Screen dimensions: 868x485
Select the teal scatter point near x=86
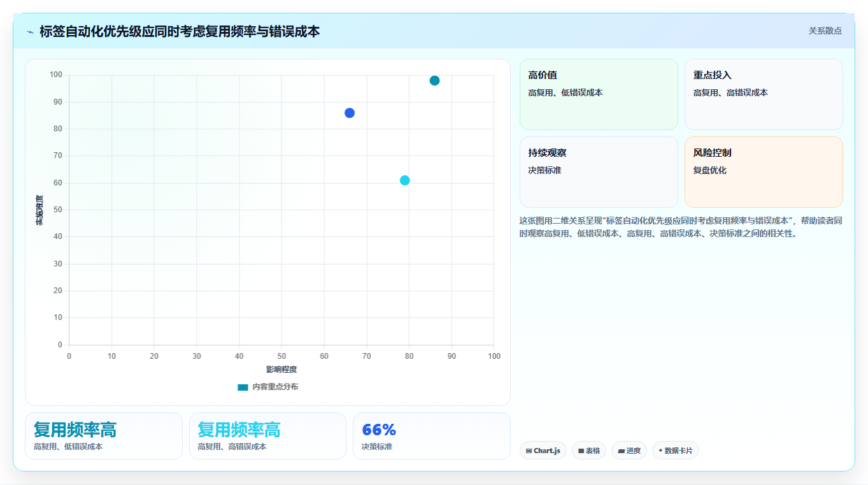click(x=434, y=80)
